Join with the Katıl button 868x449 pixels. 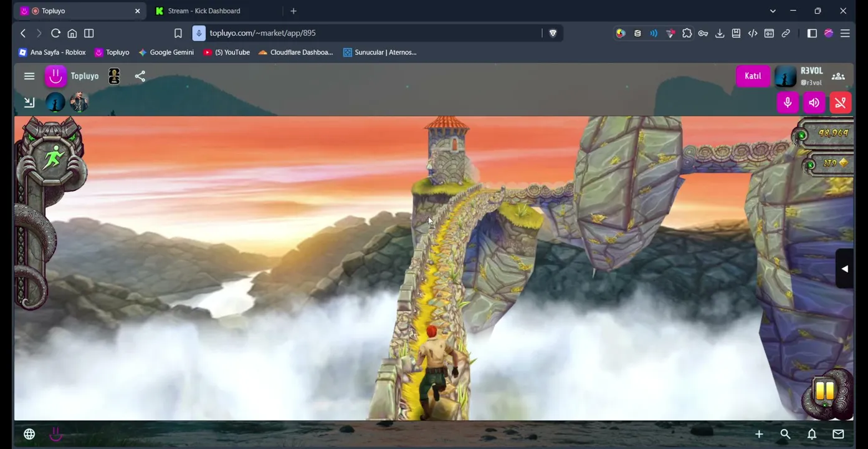(x=753, y=76)
